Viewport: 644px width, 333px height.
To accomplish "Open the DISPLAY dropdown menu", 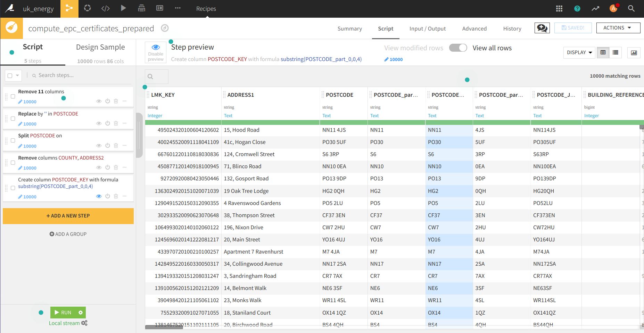I will tap(579, 53).
